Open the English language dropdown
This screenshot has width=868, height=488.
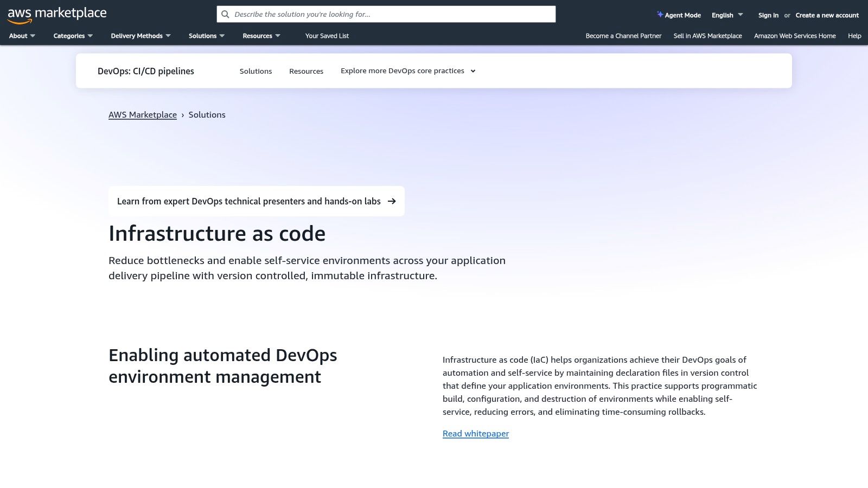point(727,15)
